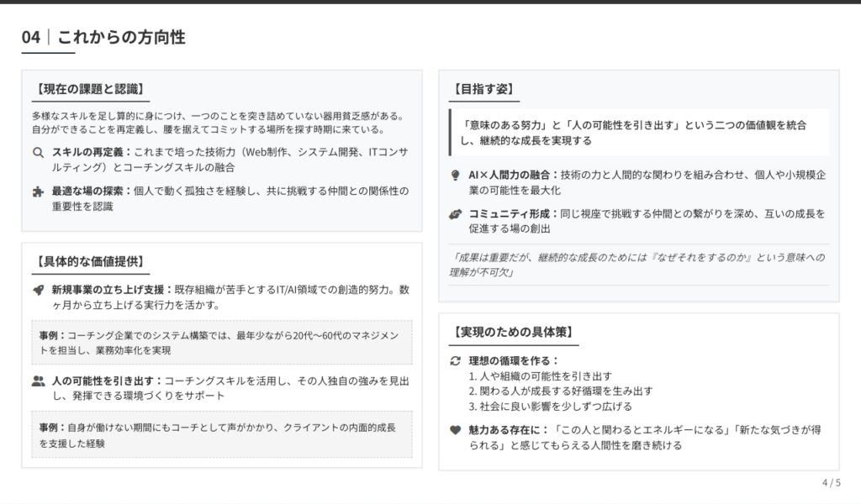Click the magnifying glass icon beside スキルの再定義
The height and width of the screenshot is (504, 861).
click(x=38, y=153)
